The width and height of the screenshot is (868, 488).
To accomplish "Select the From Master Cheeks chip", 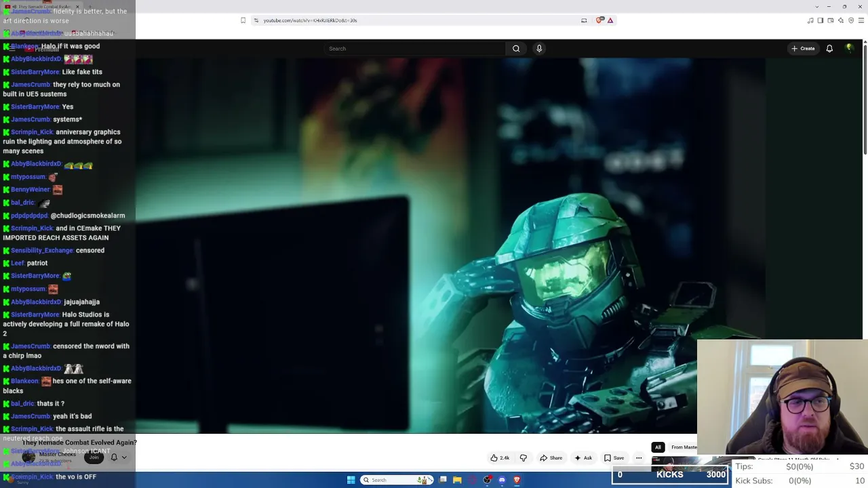I will (683, 447).
